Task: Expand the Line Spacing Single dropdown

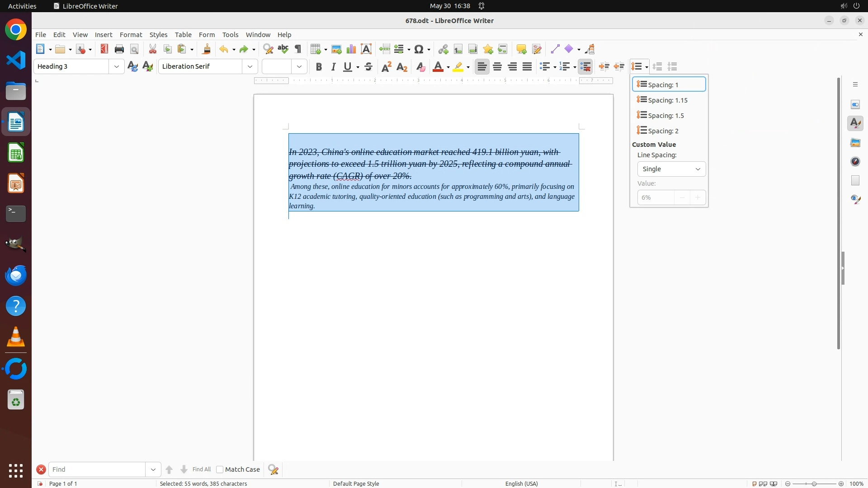Action: coord(671,169)
